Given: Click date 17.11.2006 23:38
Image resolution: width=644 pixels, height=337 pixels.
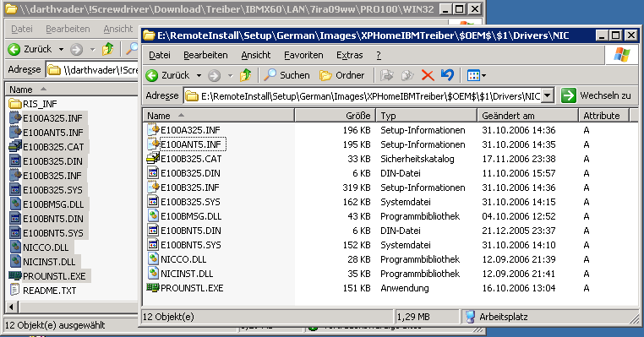Looking at the screenshot, I should click(519, 159).
